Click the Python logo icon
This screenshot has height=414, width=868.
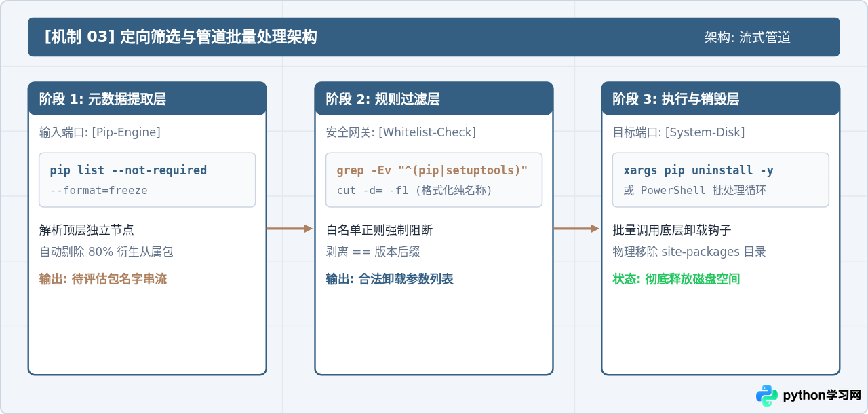pos(767,395)
